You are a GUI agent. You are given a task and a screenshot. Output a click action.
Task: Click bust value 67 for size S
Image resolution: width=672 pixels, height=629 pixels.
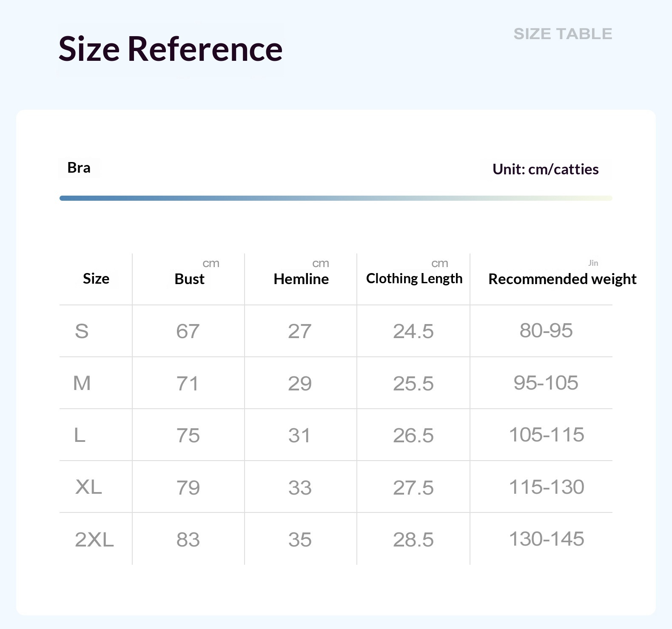[x=188, y=331]
